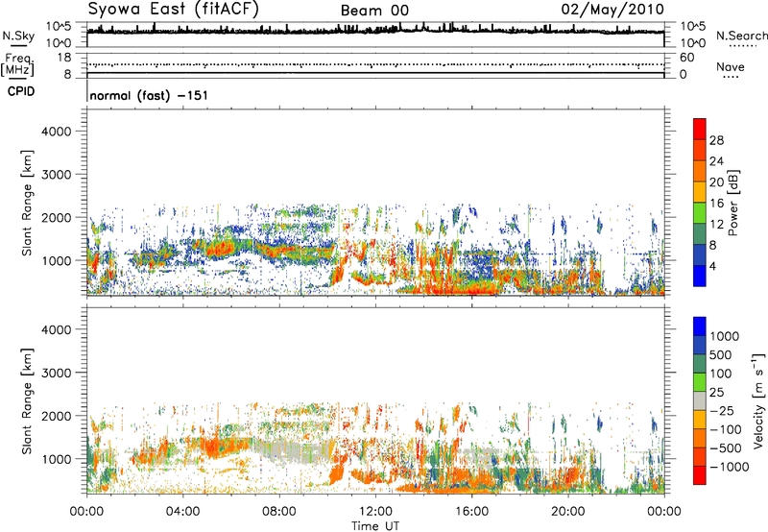
Task: Pick the blue bottom segment of Power colorbar
Action: click(x=700, y=276)
